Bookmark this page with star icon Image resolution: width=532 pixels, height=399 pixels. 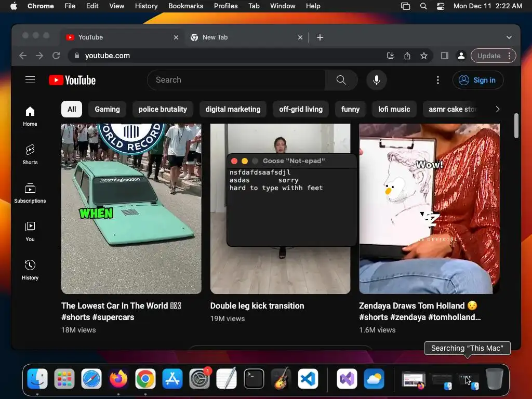[x=424, y=56]
